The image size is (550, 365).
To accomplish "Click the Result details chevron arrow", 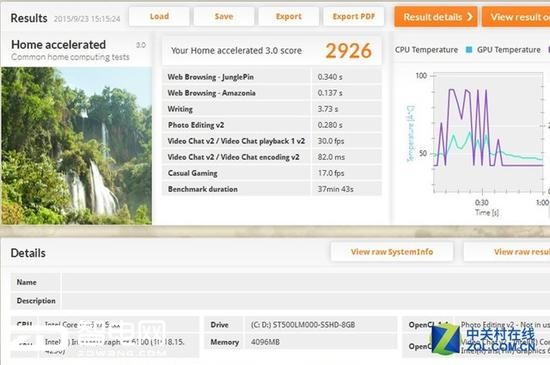I will [470, 17].
